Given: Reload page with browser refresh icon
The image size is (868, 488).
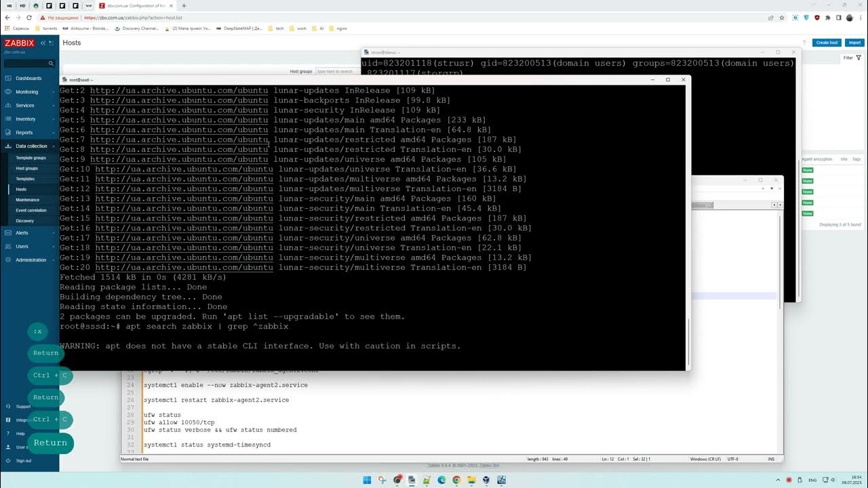Looking at the screenshot, I should coord(29,18).
